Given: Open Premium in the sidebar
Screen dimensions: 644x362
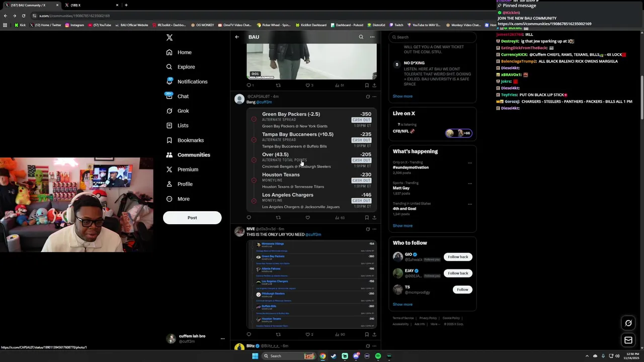Looking at the screenshot, I should tap(182, 169).
